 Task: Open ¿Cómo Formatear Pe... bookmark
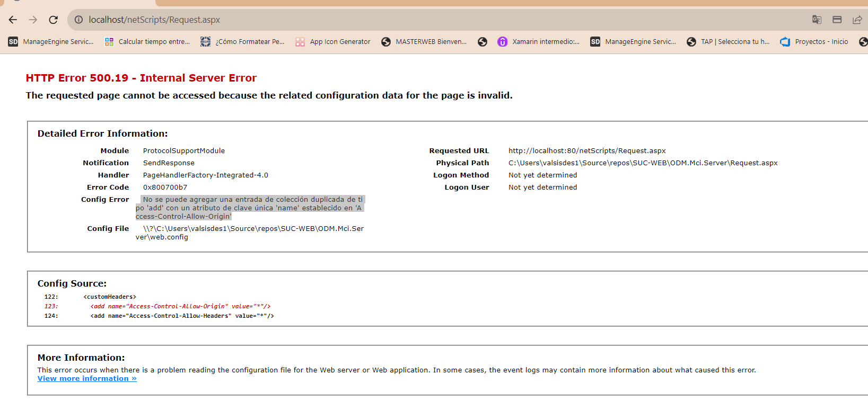point(242,42)
